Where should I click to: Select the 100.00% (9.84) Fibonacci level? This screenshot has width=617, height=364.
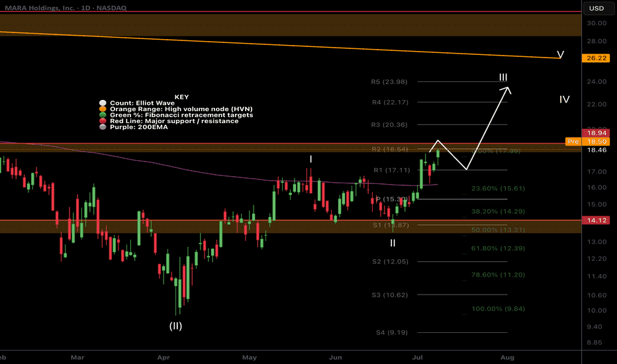[x=498, y=309]
